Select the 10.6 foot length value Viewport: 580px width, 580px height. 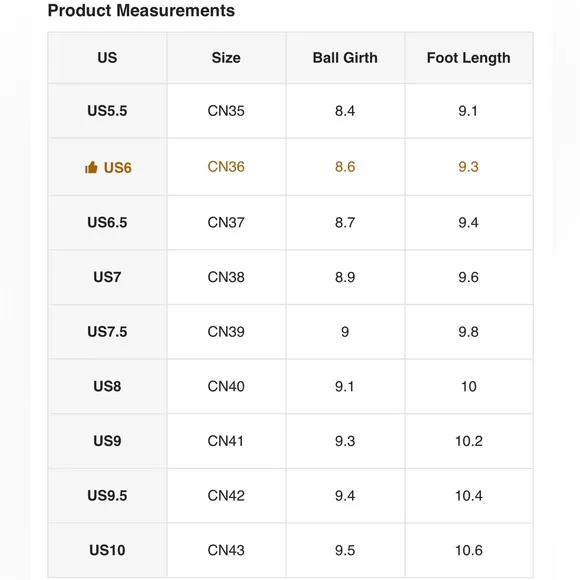469,550
